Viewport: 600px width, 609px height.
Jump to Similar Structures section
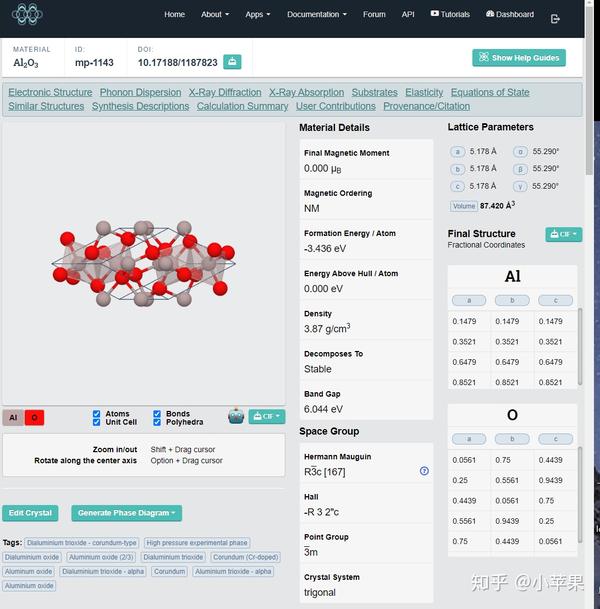tap(46, 106)
